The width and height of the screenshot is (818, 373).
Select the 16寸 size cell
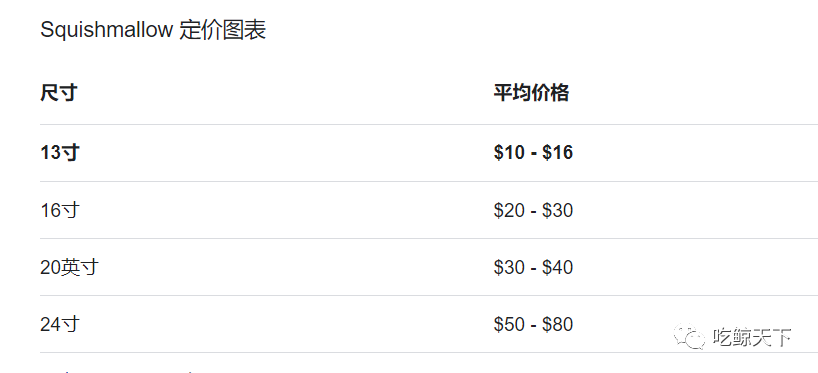(x=59, y=210)
